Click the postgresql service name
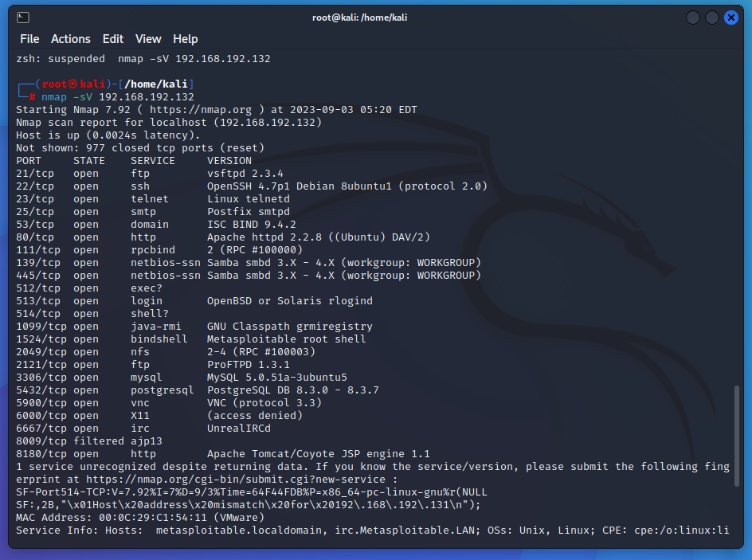The image size is (752, 560). 162,390
